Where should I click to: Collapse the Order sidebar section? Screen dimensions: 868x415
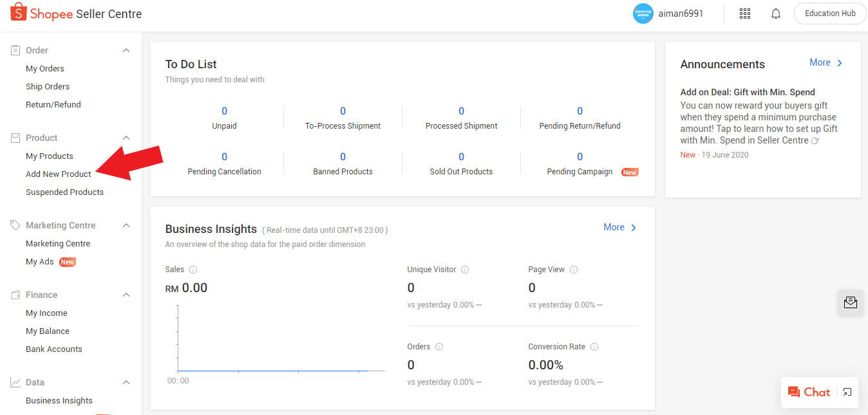click(x=126, y=50)
